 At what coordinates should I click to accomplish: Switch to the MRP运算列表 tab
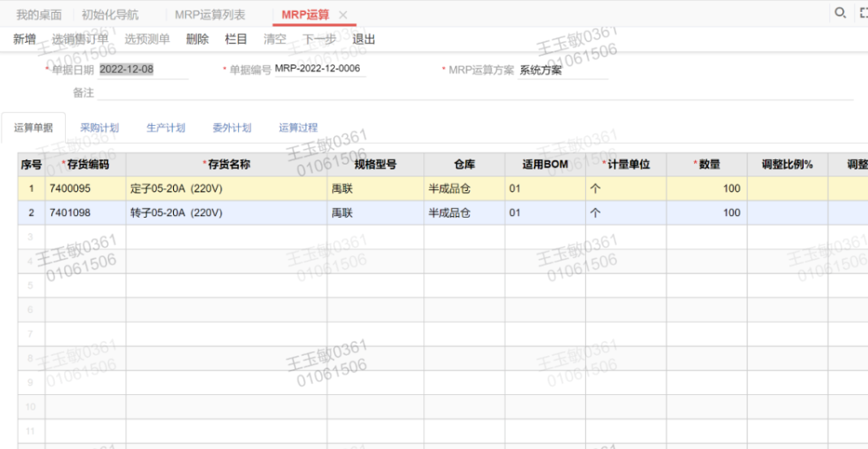point(210,15)
